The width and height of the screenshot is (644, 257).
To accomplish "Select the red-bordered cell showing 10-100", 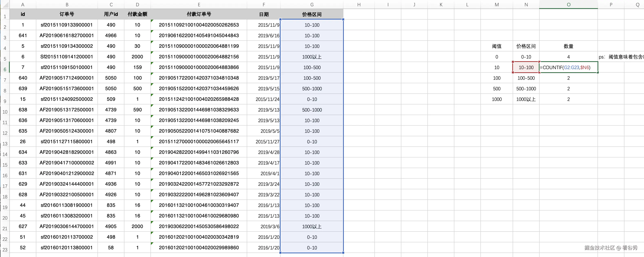I will coord(526,67).
